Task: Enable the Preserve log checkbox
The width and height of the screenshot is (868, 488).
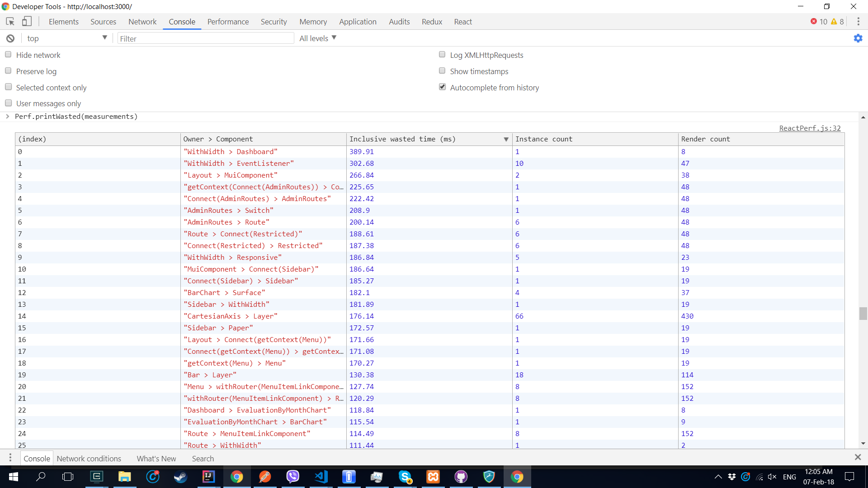Action: 8,71
